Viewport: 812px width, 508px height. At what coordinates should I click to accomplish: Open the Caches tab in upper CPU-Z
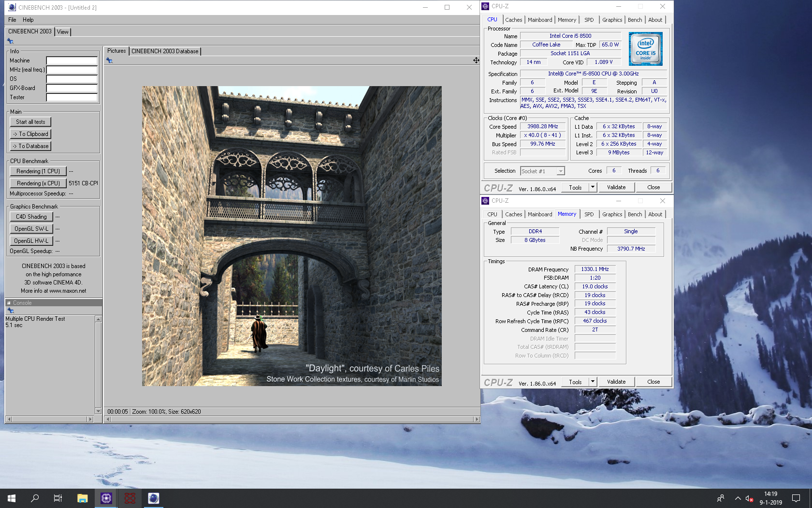tap(513, 20)
